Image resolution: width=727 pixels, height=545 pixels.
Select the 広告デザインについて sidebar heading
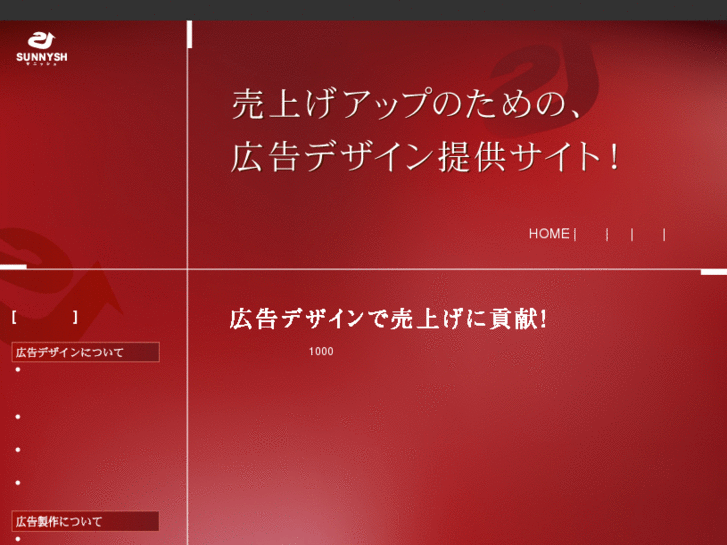pyautogui.click(x=85, y=352)
